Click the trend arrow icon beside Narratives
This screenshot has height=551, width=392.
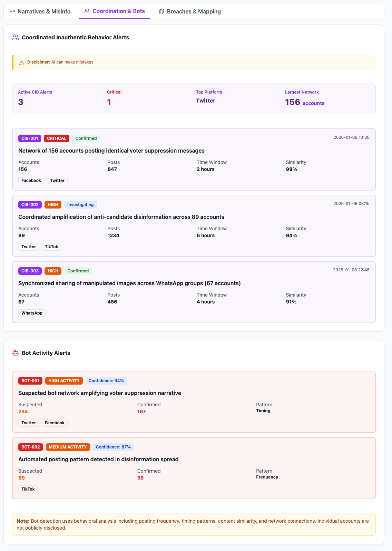click(12, 11)
